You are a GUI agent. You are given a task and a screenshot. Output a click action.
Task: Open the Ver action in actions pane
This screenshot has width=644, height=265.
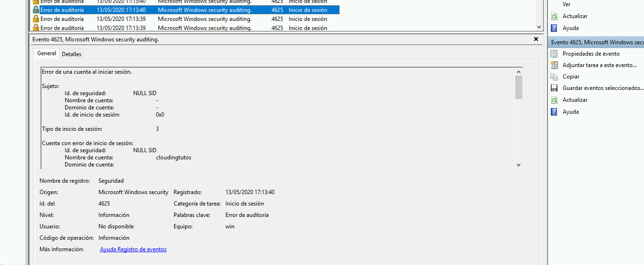[x=566, y=4]
